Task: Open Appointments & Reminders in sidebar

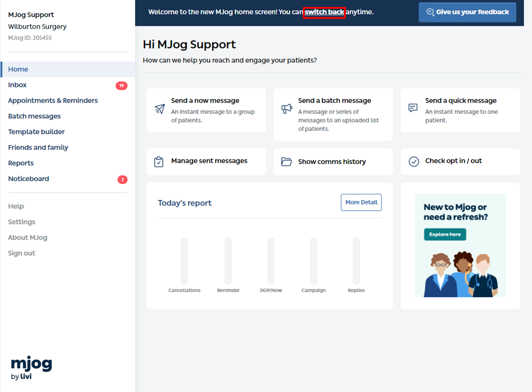Action: coord(53,100)
